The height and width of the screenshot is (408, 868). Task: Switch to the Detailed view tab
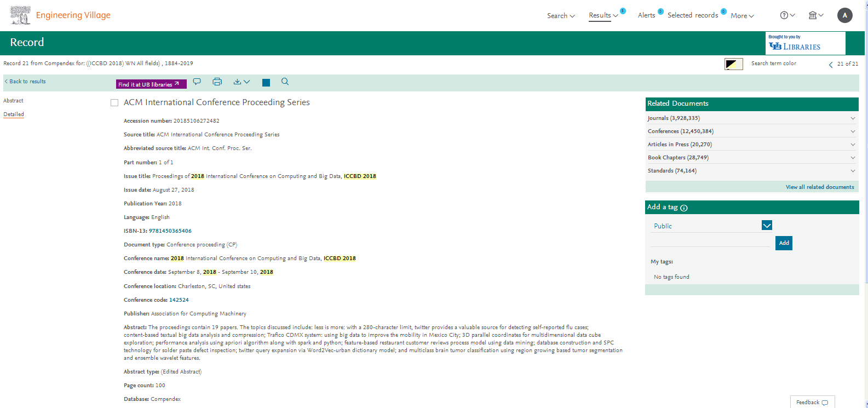click(14, 114)
